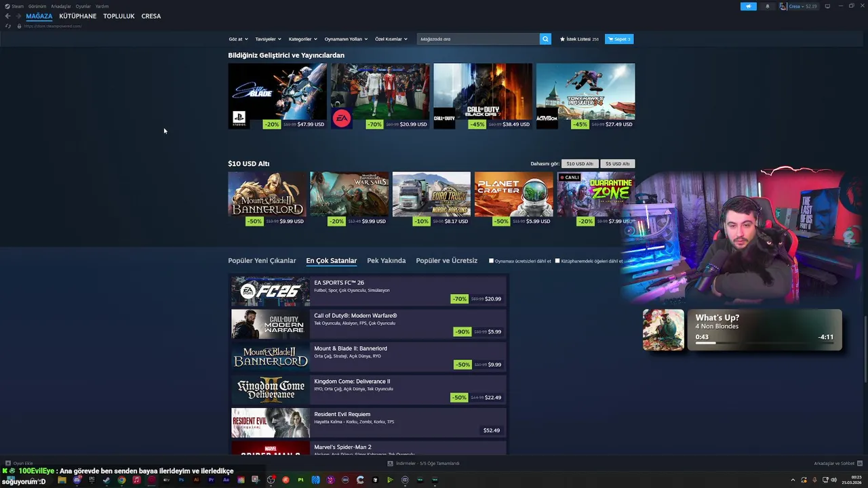
Task: Open Apple TV icon in the taskbar
Action: (x=166, y=480)
